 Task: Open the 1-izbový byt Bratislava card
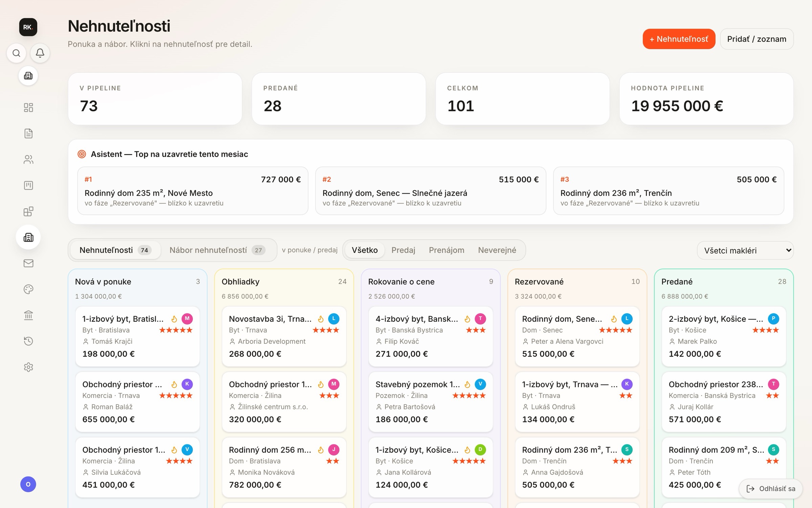137,336
